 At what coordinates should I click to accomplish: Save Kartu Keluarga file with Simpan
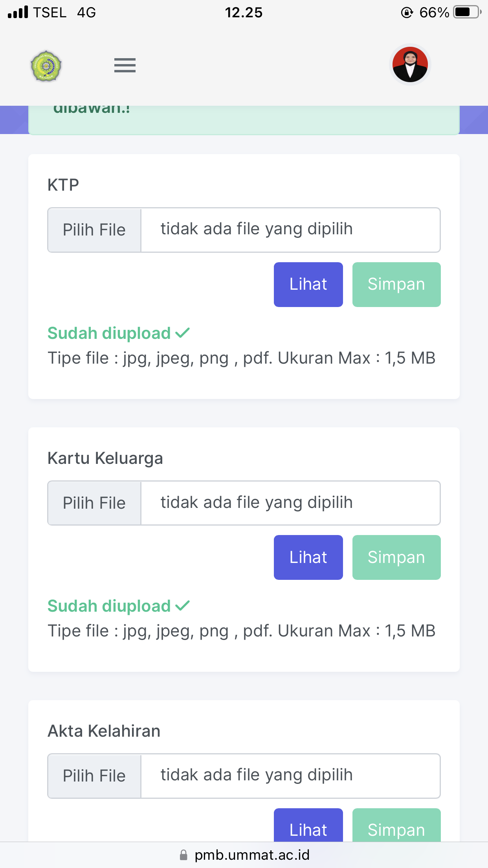[396, 557]
